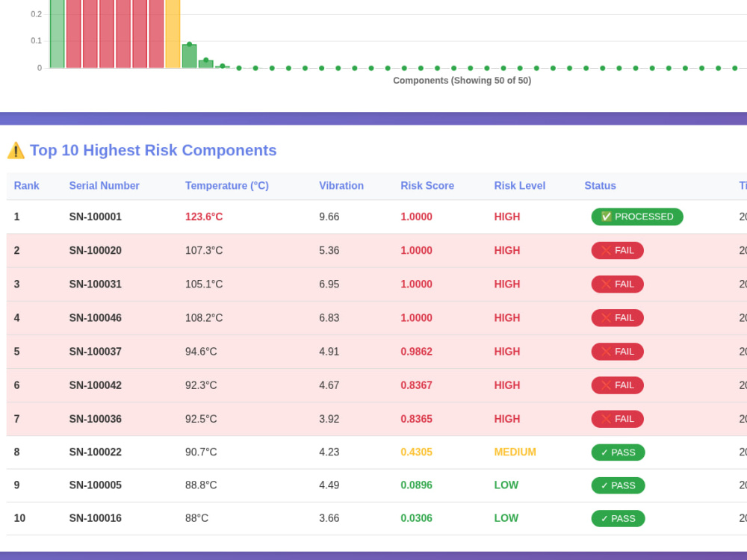Click the Temperature (°C) column header
This screenshot has width=747, height=560.
click(227, 186)
